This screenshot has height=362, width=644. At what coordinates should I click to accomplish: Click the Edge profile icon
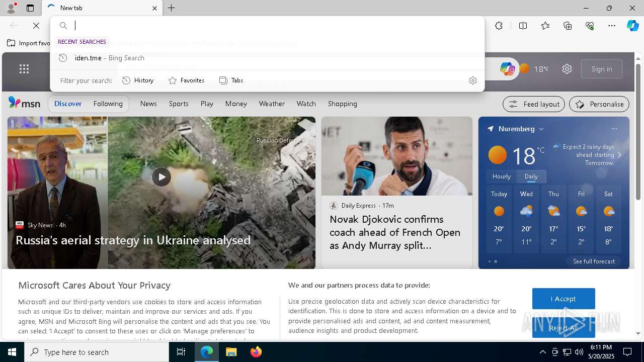coord(11,8)
